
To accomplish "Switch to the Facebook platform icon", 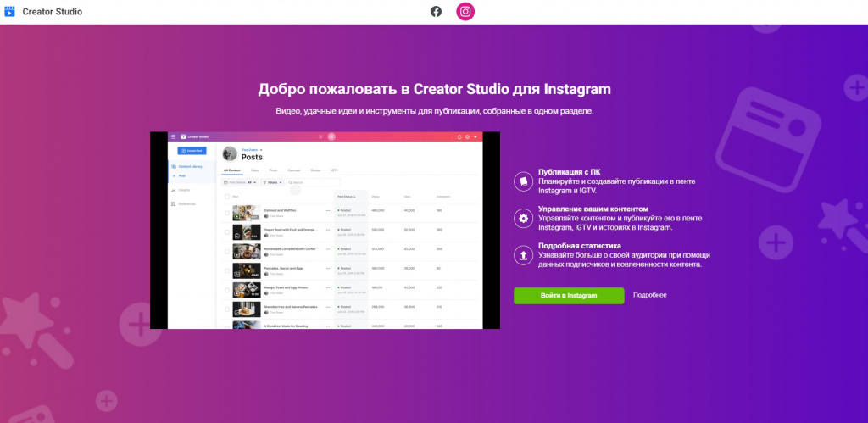I will click(x=437, y=12).
